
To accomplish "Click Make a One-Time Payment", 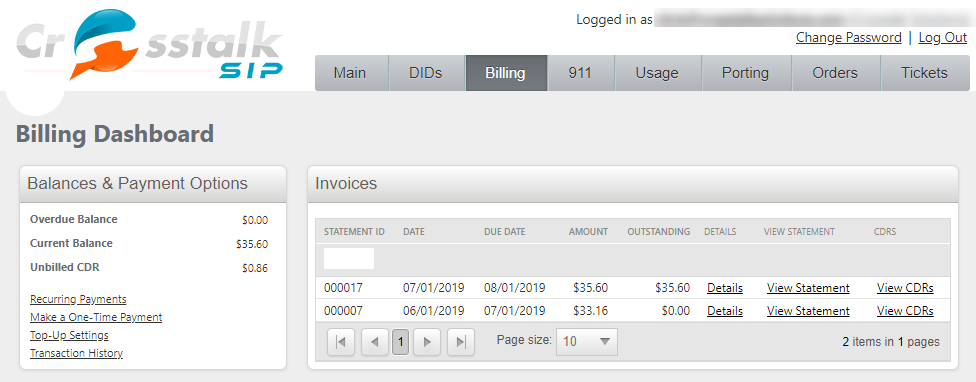I will click(x=96, y=317).
